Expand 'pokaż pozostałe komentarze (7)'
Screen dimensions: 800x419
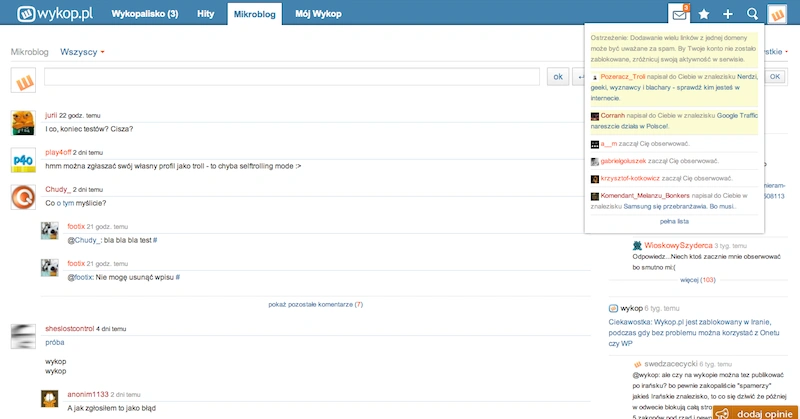click(316, 305)
